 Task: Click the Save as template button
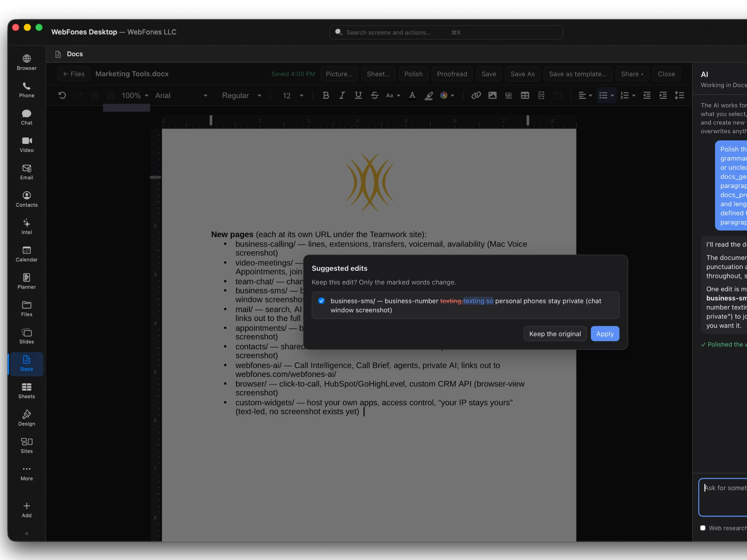578,74
